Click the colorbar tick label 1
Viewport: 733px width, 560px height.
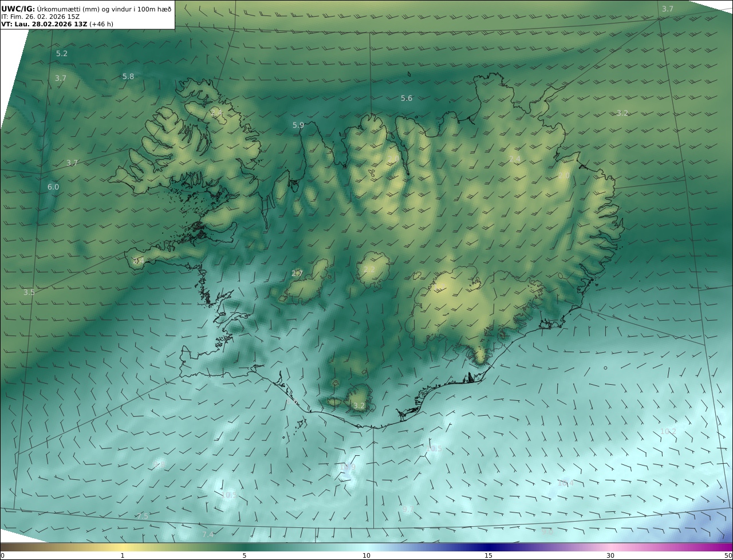(x=123, y=555)
